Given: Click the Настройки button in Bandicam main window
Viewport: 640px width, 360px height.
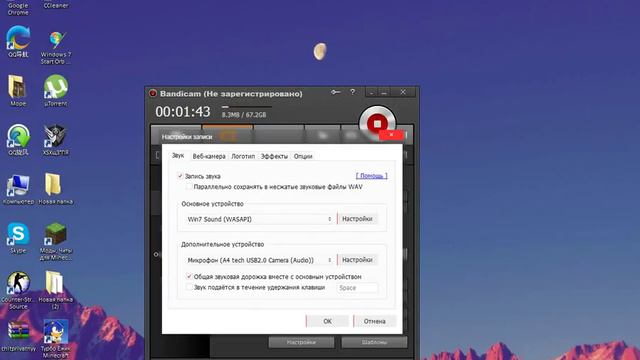Looking at the screenshot, I should (301, 342).
